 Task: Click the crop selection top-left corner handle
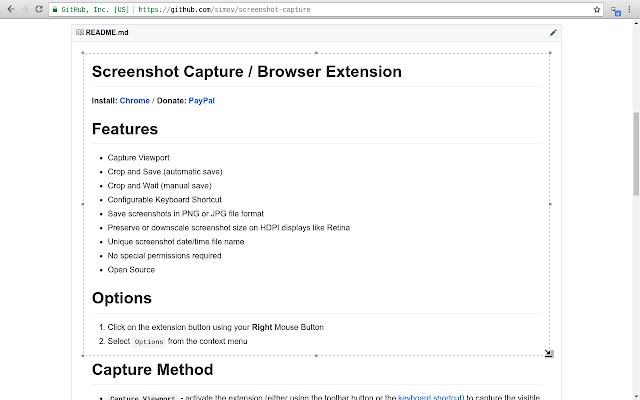83,52
